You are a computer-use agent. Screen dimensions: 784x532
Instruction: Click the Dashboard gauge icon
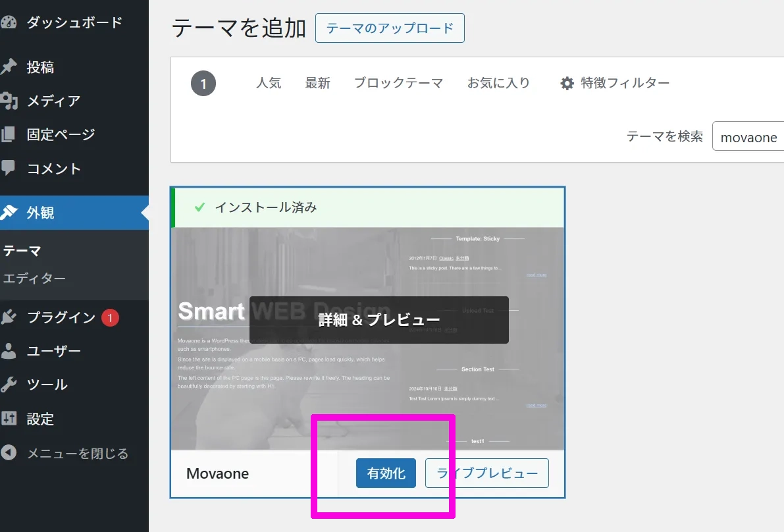8,23
